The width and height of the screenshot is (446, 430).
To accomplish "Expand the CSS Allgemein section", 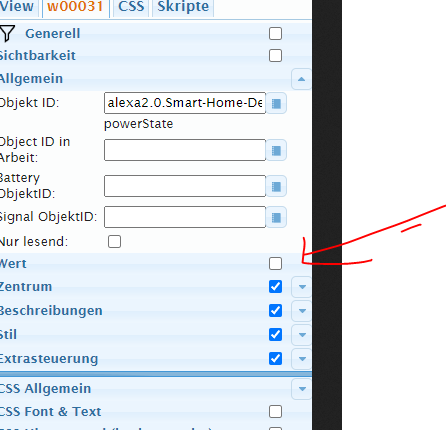I will pyautogui.click(x=302, y=389).
